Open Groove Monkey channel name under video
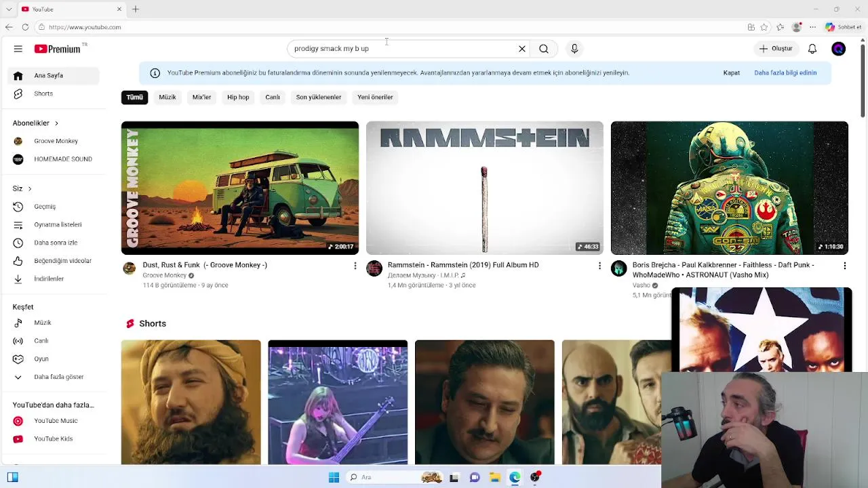 click(x=165, y=275)
